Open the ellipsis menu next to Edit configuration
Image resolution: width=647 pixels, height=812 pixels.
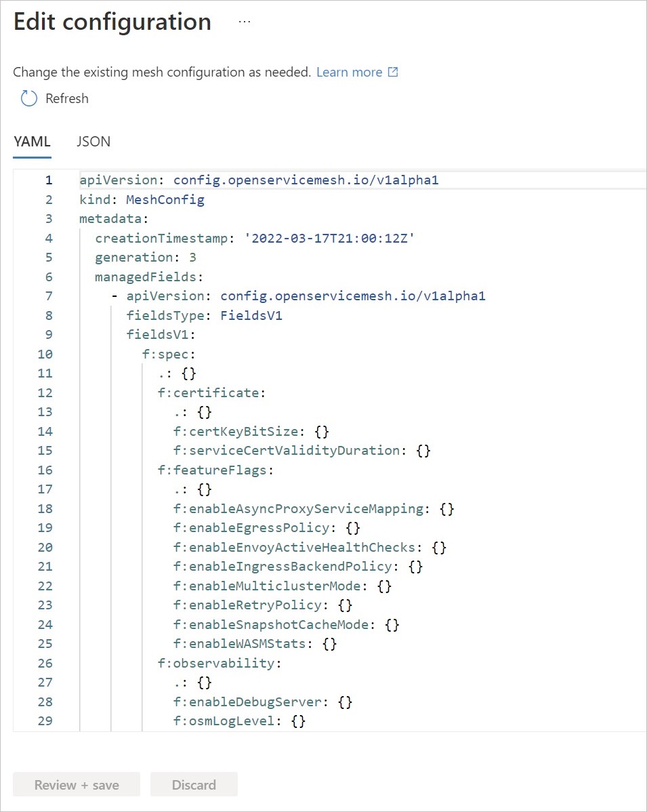(x=245, y=22)
